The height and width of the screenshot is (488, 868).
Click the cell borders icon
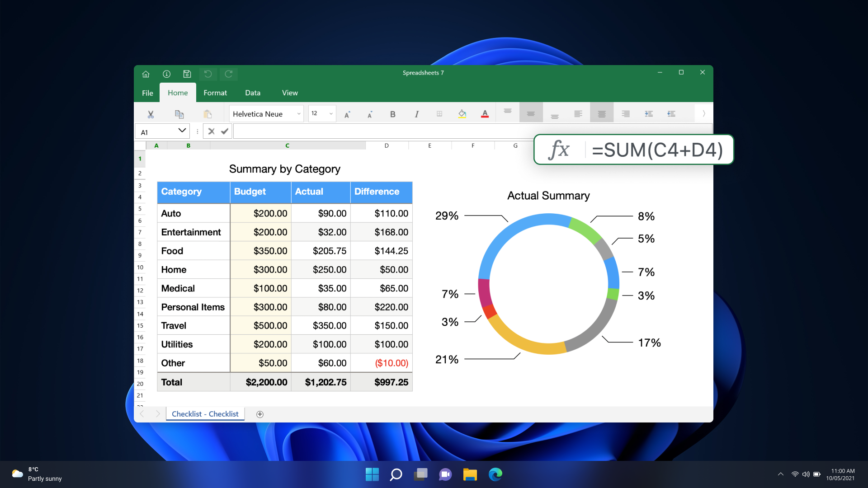(439, 114)
